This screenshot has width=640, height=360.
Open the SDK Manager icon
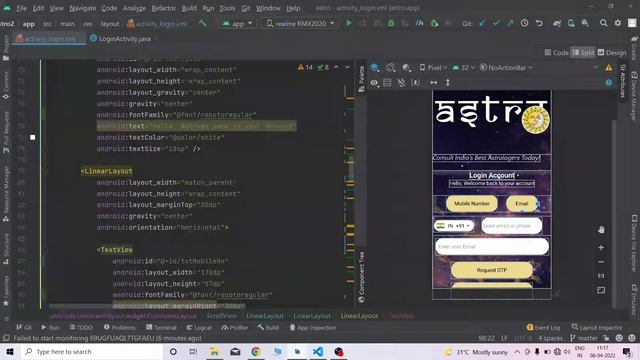click(x=585, y=23)
